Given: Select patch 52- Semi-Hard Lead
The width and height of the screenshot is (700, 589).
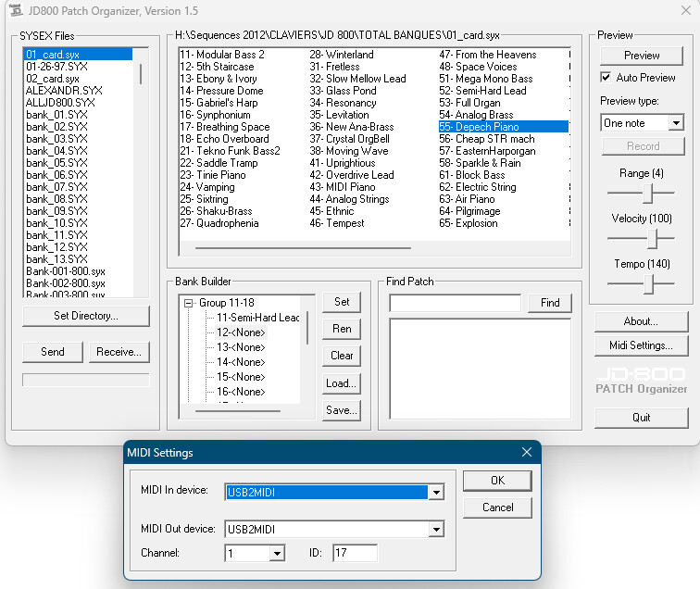Looking at the screenshot, I should tap(482, 91).
